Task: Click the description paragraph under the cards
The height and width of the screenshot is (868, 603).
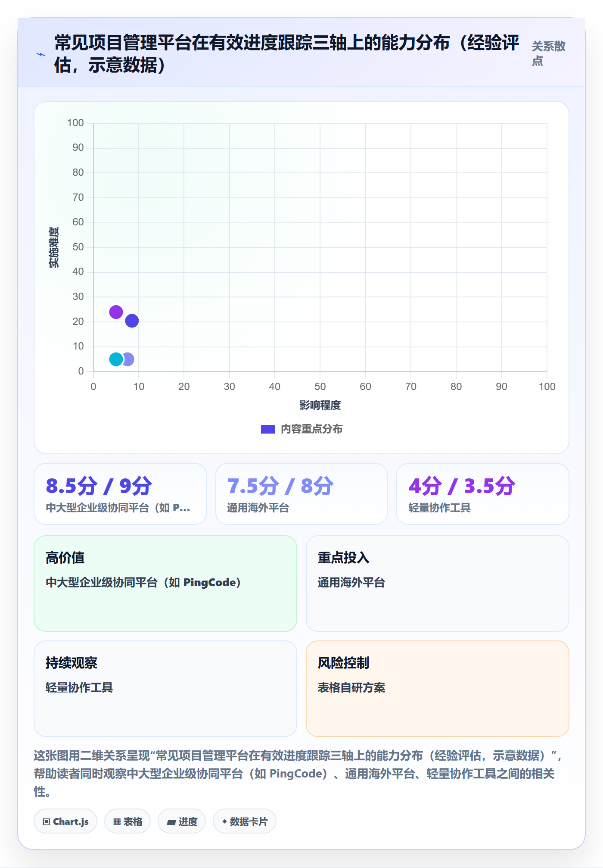Action: click(298, 774)
